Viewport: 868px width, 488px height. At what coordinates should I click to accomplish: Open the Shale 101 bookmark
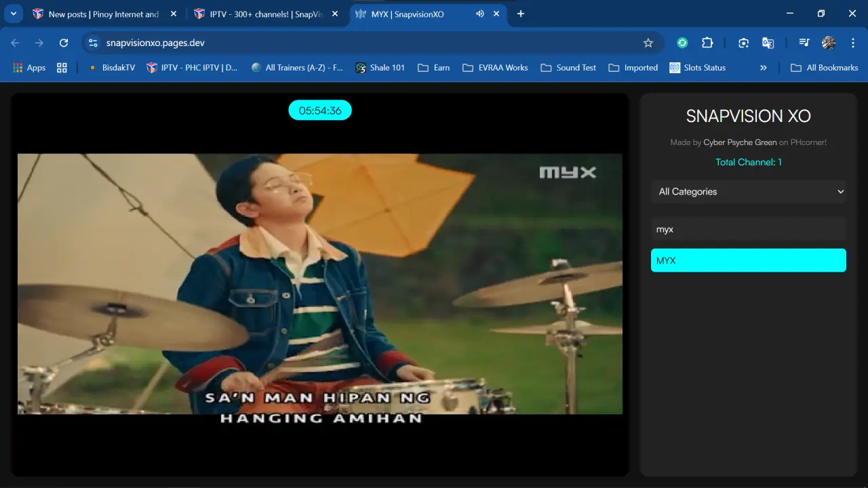380,68
